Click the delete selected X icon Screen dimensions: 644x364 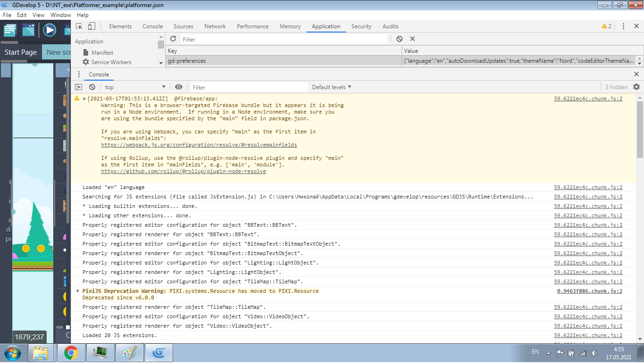click(x=413, y=39)
